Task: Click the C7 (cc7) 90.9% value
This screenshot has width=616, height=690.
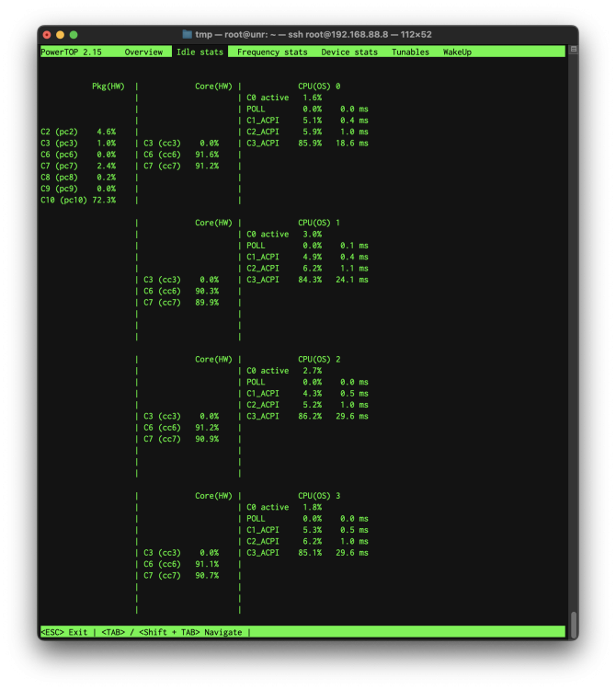Action: (207, 439)
